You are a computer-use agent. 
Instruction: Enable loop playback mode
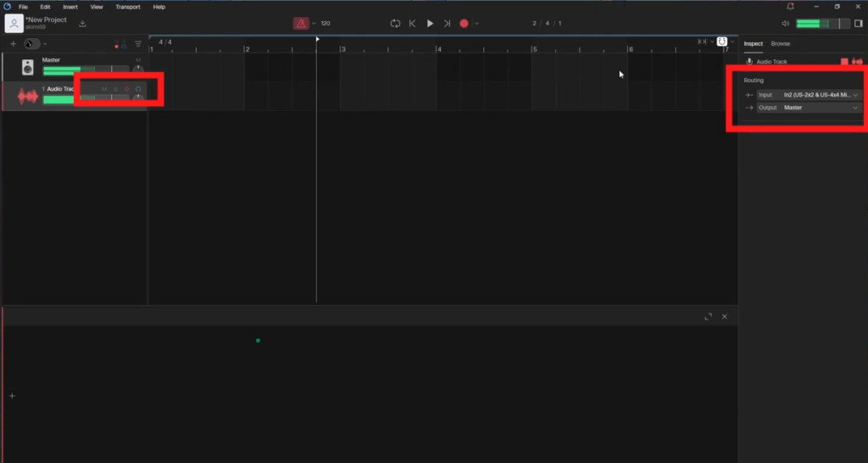tap(395, 24)
